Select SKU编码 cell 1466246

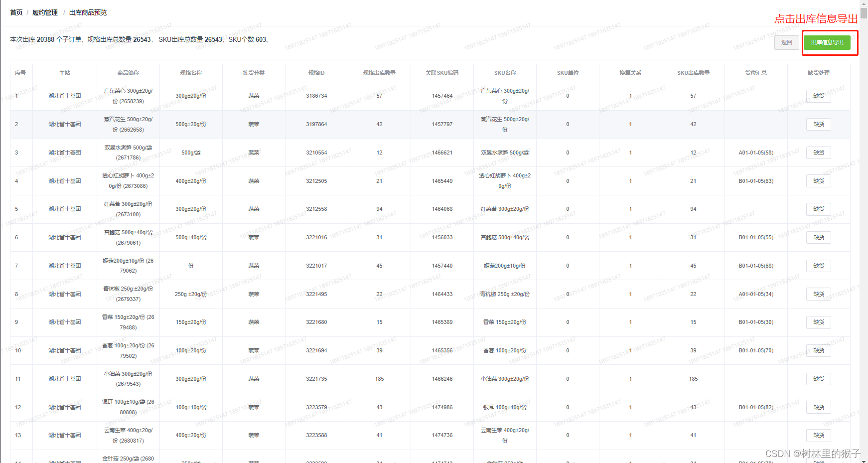coord(442,379)
